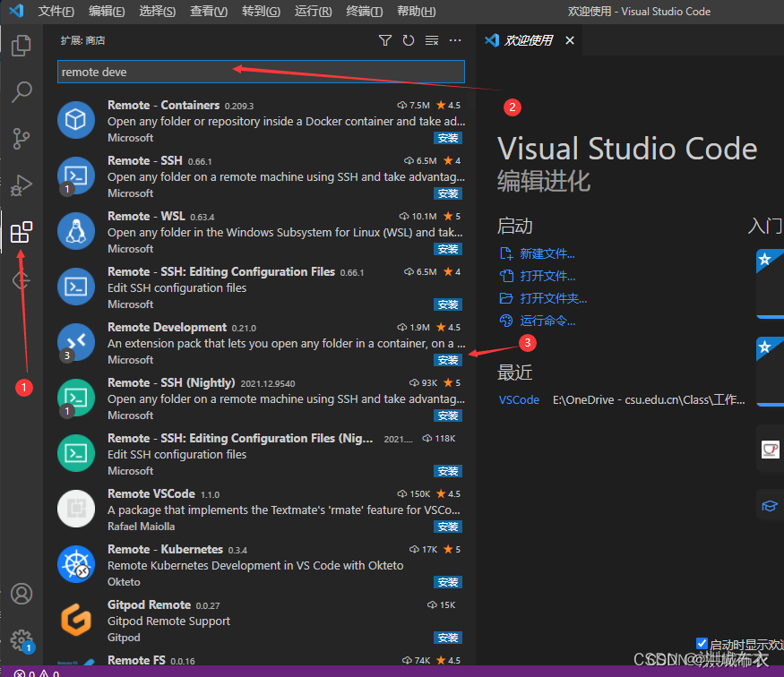Open the extensions view more actions menu
Screen dimensions: 784x677
tap(455, 40)
